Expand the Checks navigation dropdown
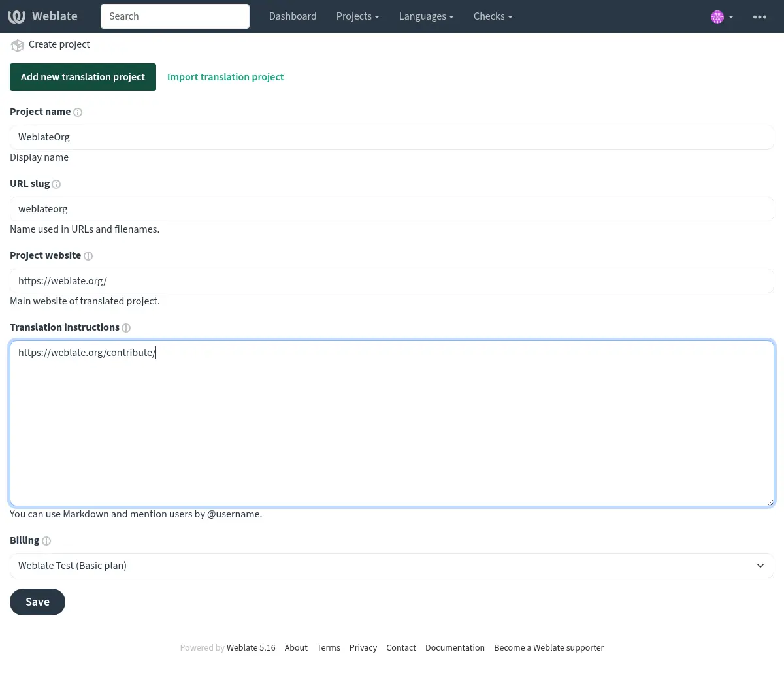Viewport: 784px width, 686px height. [x=493, y=16]
